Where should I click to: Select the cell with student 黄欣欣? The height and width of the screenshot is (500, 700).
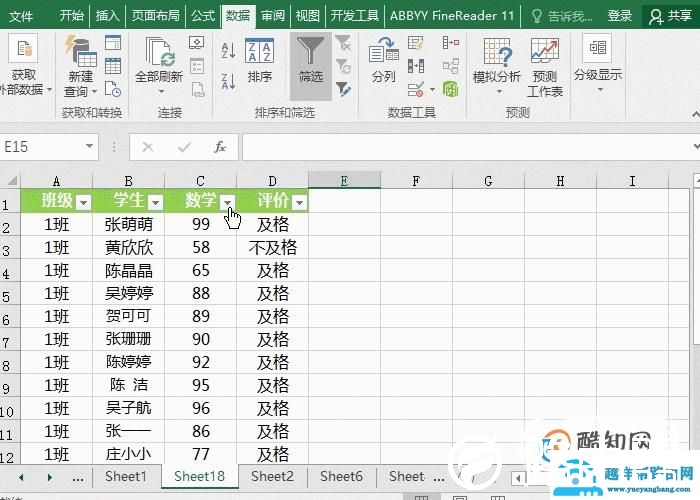coord(129,247)
